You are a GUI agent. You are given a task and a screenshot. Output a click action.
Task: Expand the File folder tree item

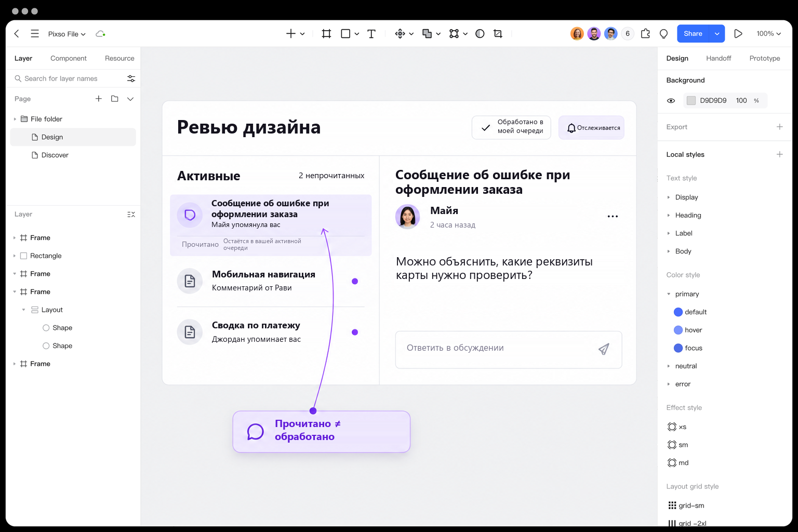pos(15,119)
